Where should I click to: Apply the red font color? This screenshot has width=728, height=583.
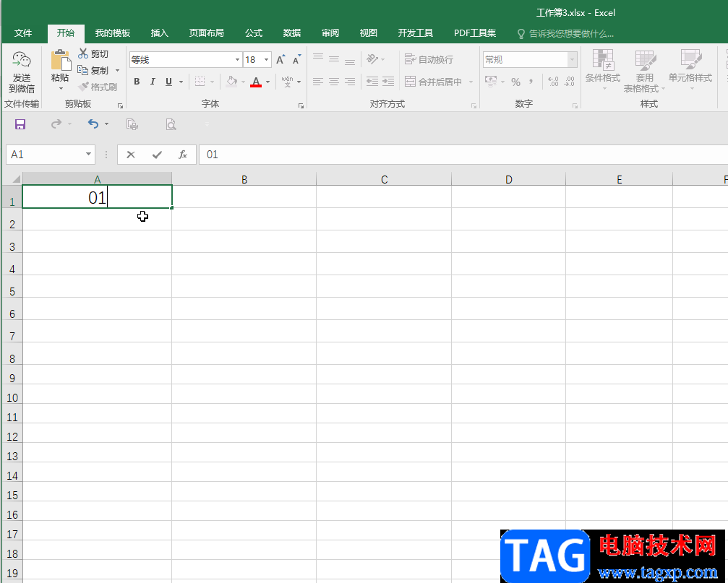(256, 82)
